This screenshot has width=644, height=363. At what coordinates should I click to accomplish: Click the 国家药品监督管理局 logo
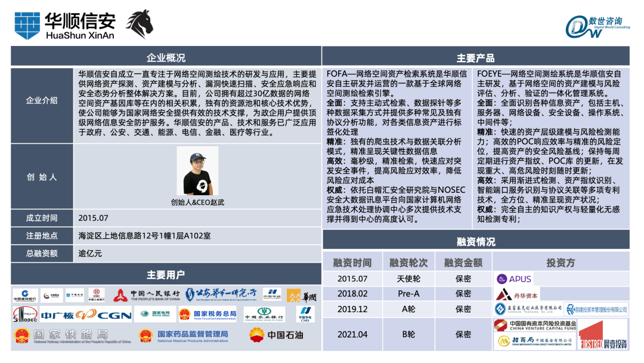[x=184, y=336]
